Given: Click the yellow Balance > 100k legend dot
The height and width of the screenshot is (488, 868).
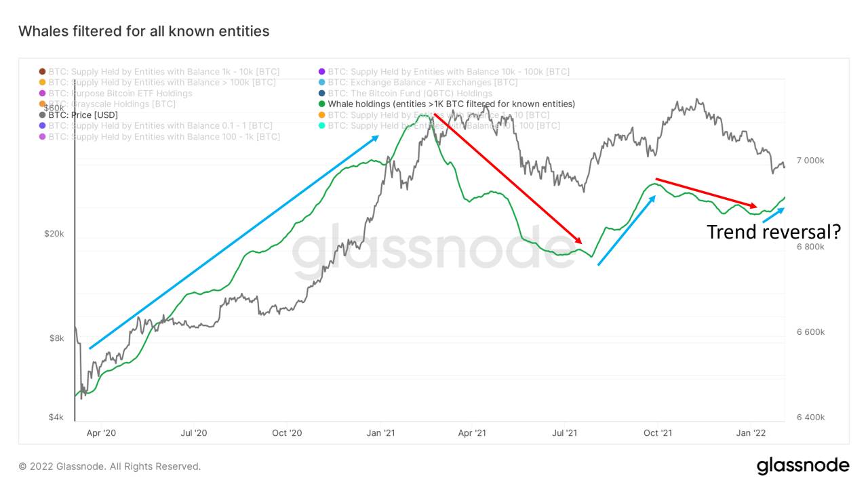Looking at the screenshot, I should [x=43, y=83].
